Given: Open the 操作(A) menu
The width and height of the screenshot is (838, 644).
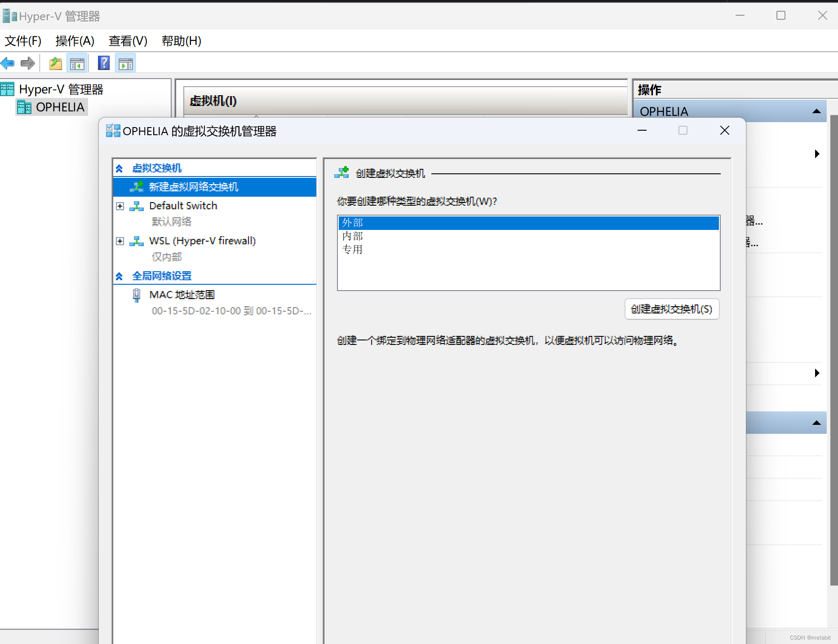Looking at the screenshot, I should click(x=75, y=41).
